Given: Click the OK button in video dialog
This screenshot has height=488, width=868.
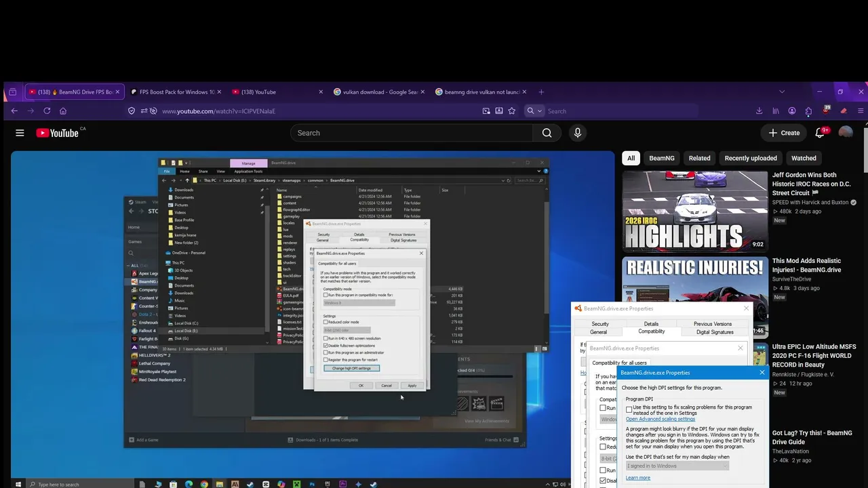Looking at the screenshot, I should 361,386.
